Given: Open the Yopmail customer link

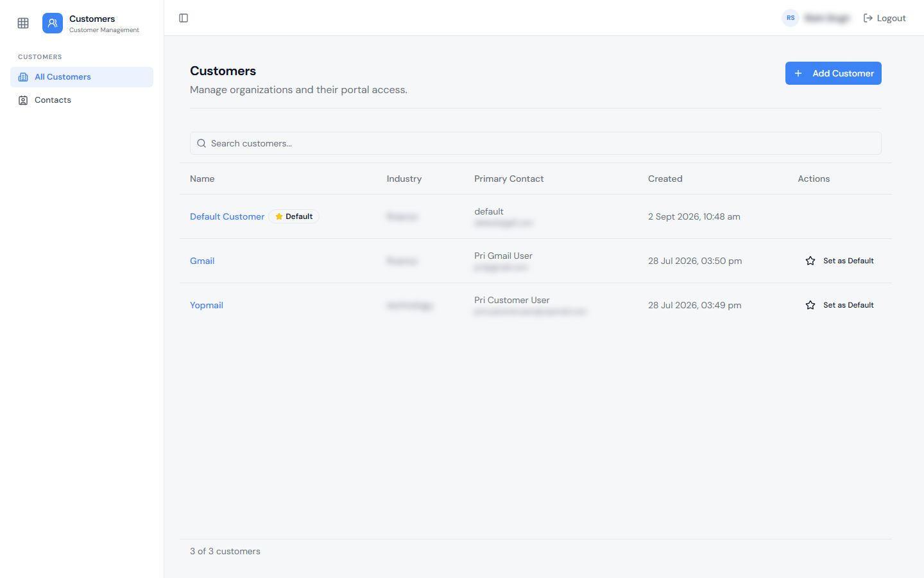Looking at the screenshot, I should point(207,305).
